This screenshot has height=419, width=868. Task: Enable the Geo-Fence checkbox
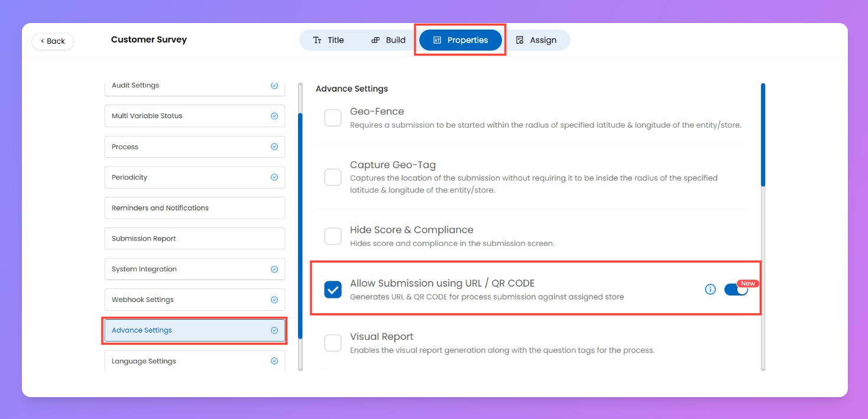coord(333,118)
